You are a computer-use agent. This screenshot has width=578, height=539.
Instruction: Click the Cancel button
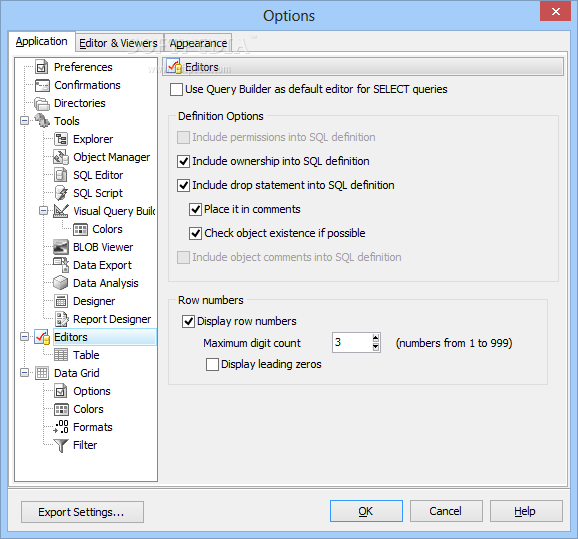[x=446, y=511]
